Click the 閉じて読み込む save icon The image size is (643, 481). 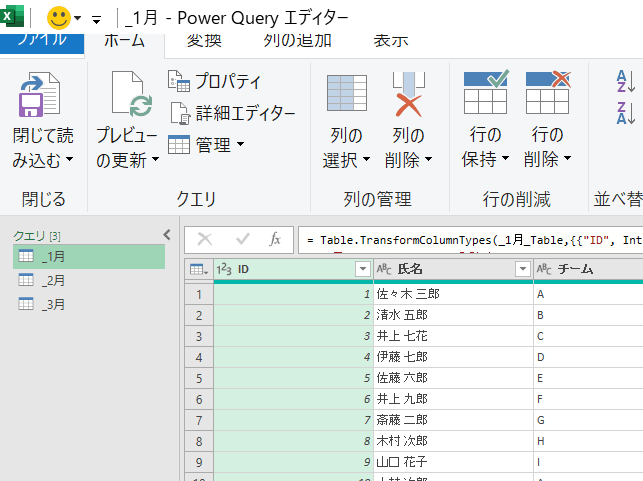coord(39,94)
